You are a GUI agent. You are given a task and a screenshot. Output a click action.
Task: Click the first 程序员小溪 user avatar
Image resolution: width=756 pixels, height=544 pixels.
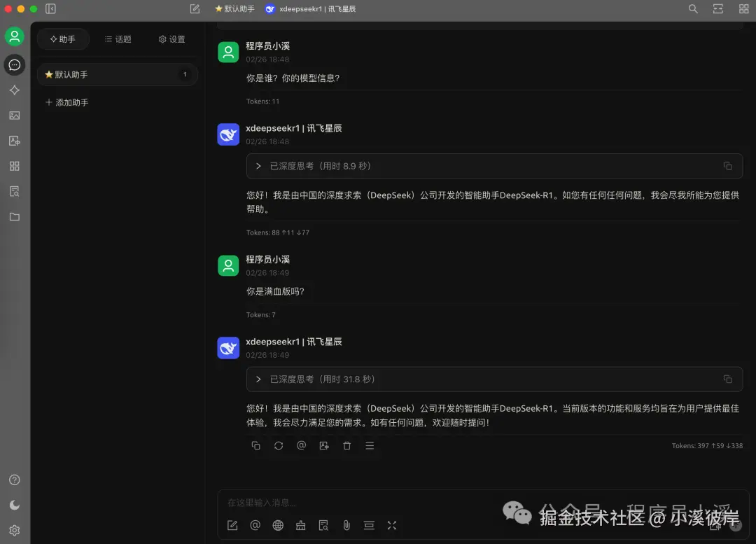[x=228, y=52]
